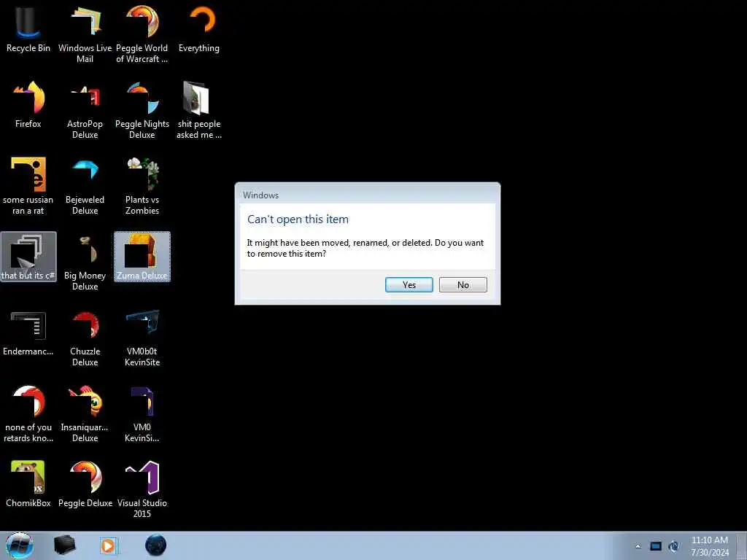Select the 'that but its c#' icon

pyautogui.click(x=28, y=256)
